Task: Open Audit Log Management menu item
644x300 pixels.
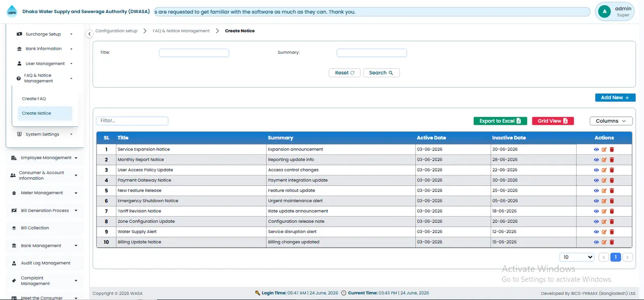Action: point(45,263)
